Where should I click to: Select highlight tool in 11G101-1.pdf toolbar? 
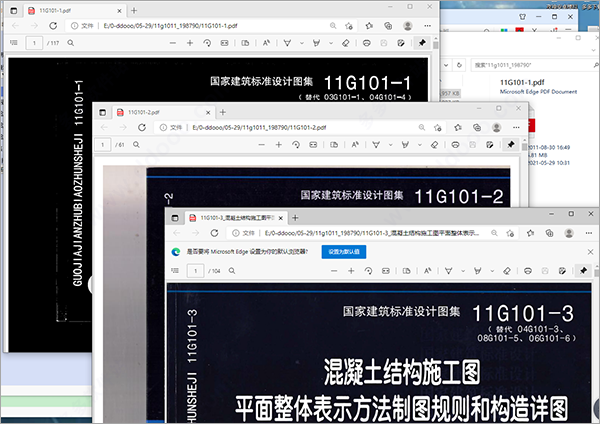316,43
